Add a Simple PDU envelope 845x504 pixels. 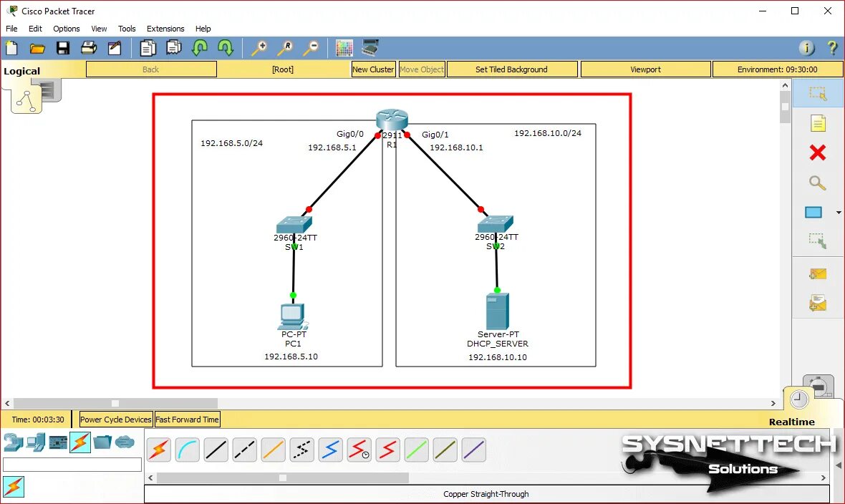point(818,273)
